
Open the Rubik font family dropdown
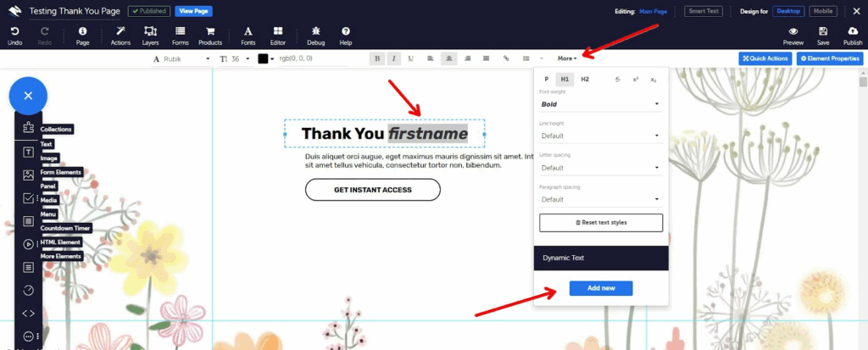(181, 58)
